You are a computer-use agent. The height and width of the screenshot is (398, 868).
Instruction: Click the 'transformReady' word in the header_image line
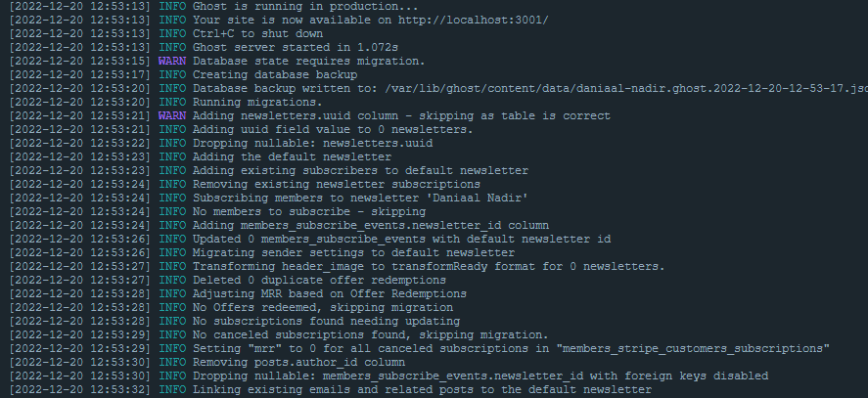(x=439, y=266)
